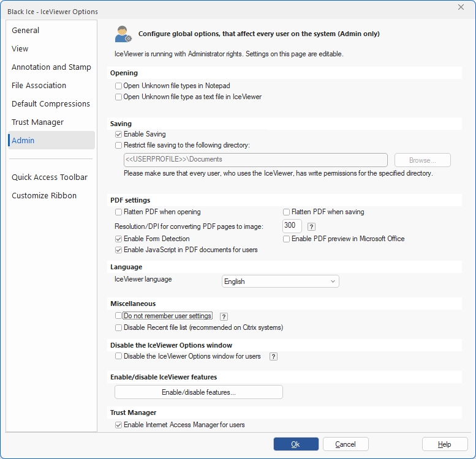Close the IceViewer Options dialog
476x459 pixels.
pos(461,7)
